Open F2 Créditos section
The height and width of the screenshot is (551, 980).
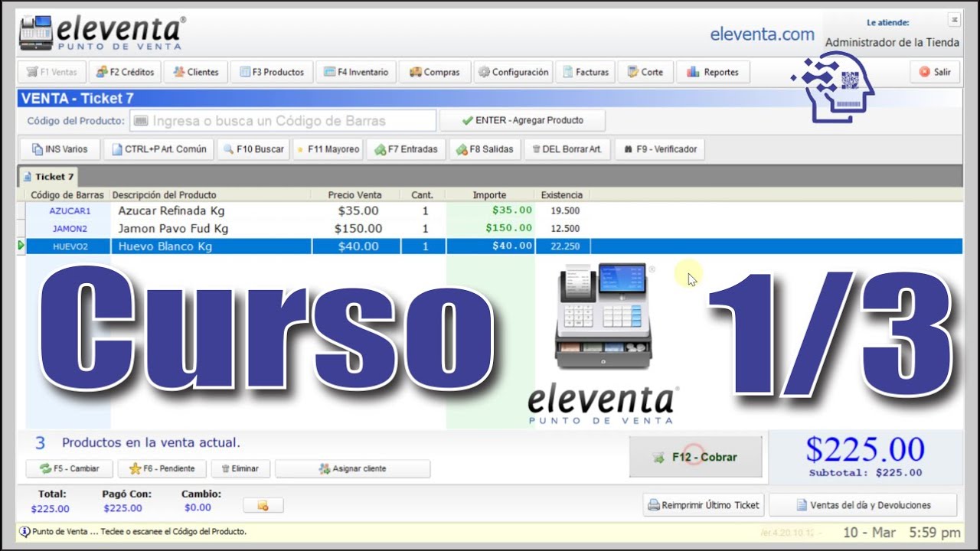(125, 72)
